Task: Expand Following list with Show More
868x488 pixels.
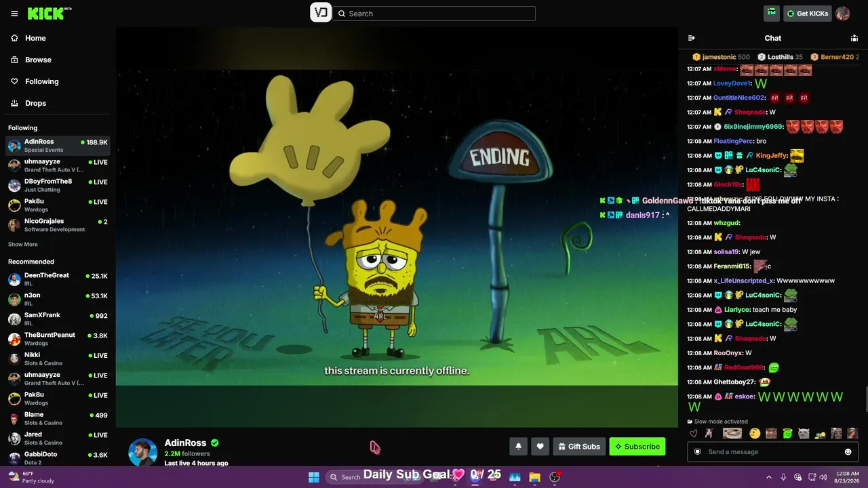Action: tap(23, 244)
